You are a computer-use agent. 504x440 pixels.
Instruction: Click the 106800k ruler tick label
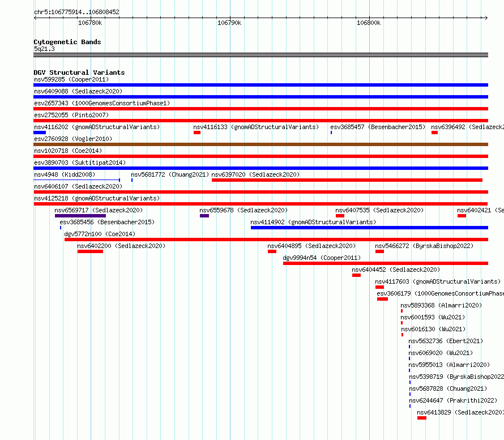[369, 23]
